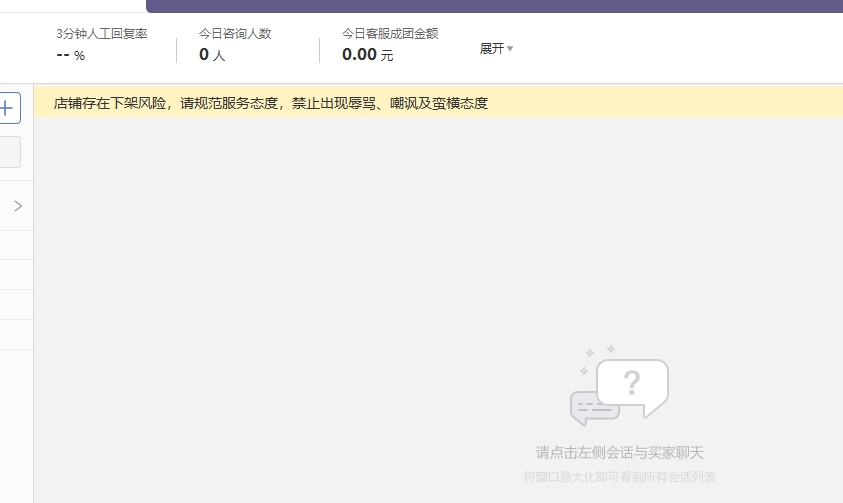Screen dimensions: 843x503
Task: Click the 将窗口最大化即可看到所有会话列表 hint text
Action: coord(619,477)
